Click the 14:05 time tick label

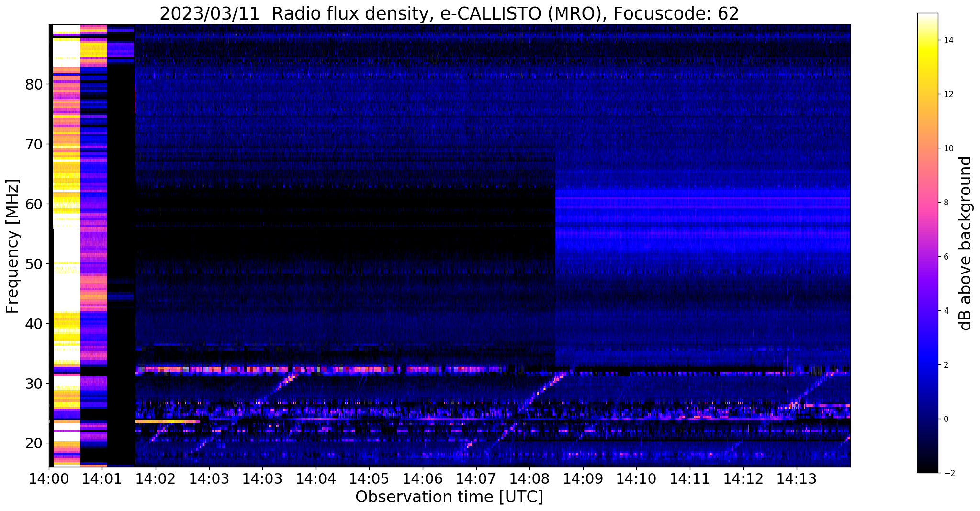pyautogui.click(x=369, y=478)
